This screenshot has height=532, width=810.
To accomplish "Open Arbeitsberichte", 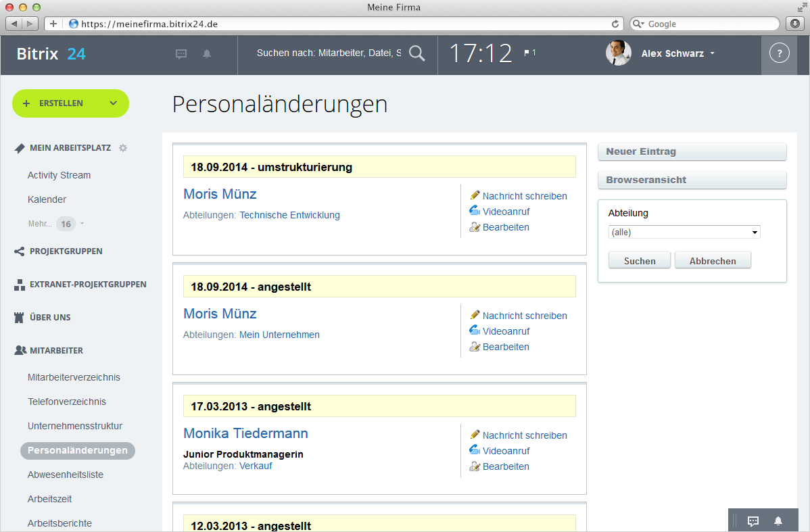I will point(59,523).
